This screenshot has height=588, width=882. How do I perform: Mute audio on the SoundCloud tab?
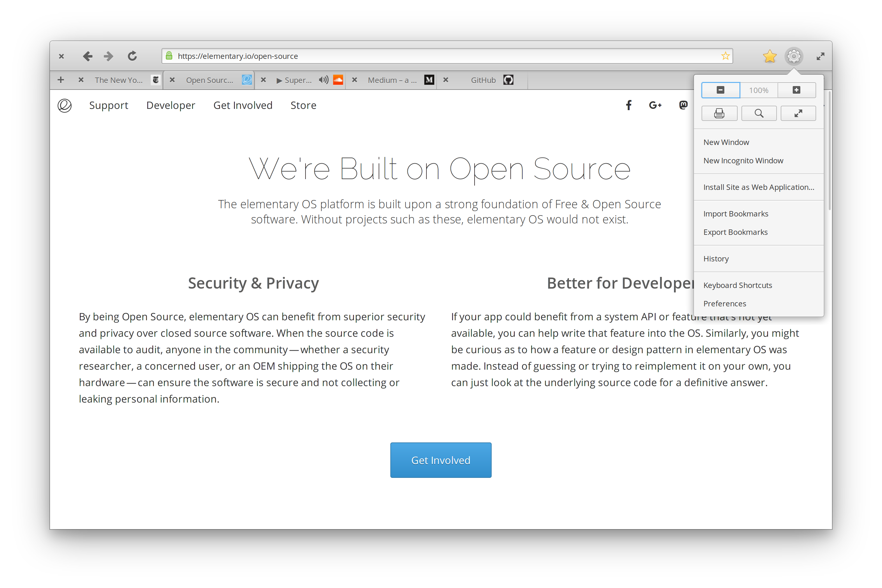click(323, 80)
